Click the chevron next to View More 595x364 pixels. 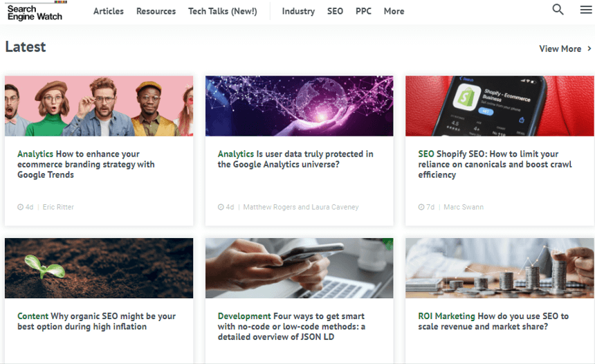pos(589,48)
